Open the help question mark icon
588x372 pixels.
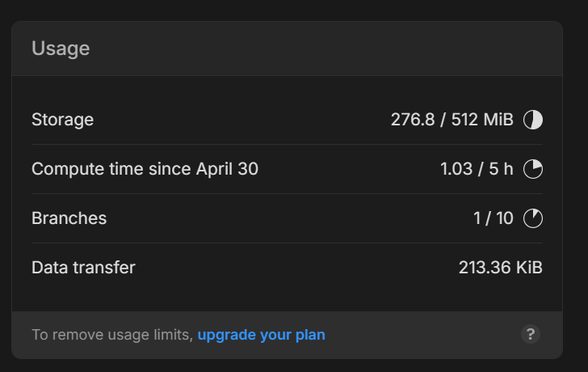coord(530,334)
